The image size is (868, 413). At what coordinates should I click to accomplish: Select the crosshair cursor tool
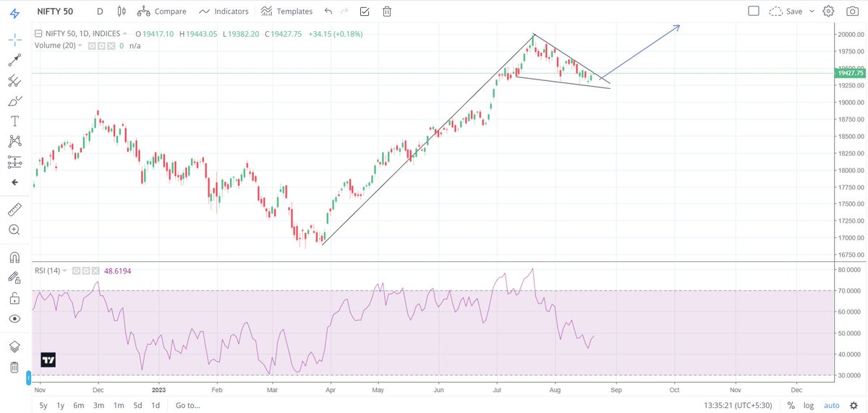click(14, 40)
